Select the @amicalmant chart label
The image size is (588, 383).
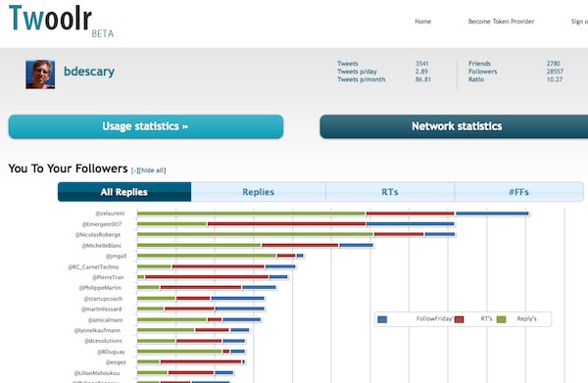tap(106, 320)
